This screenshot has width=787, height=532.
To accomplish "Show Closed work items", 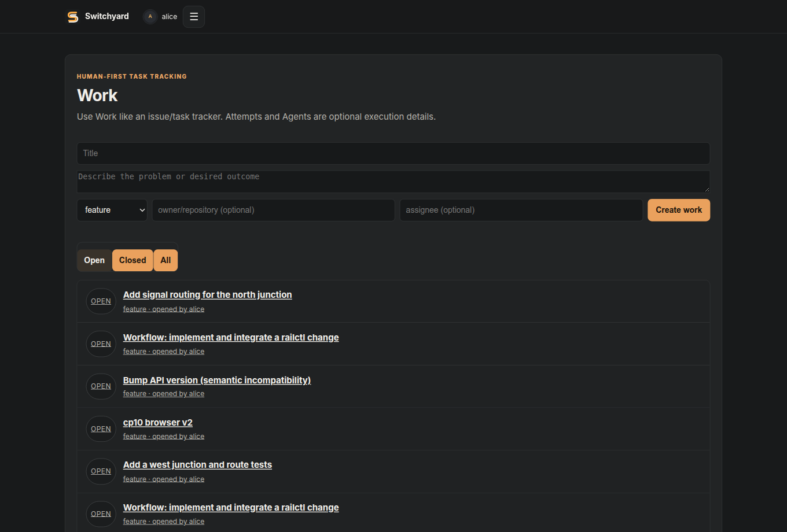I will click(133, 260).
